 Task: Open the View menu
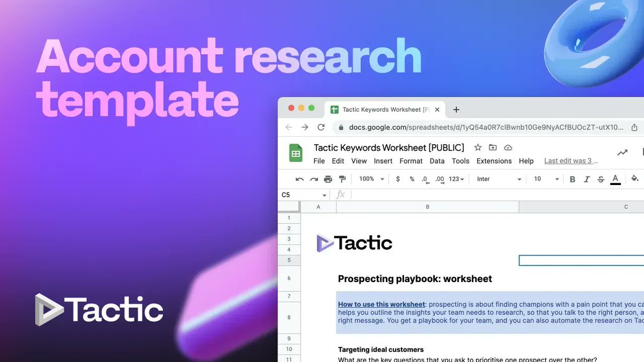(x=359, y=161)
